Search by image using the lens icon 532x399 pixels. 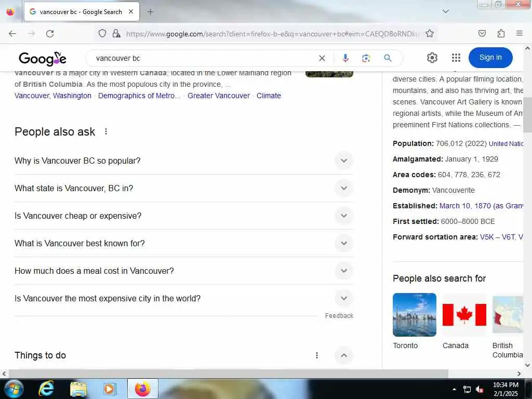pyautogui.click(x=366, y=58)
